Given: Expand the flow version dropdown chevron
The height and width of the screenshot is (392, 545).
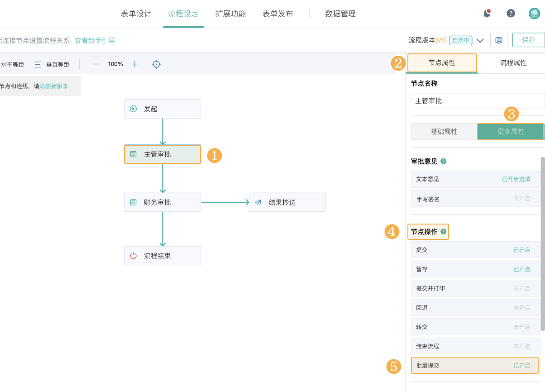Looking at the screenshot, I should click(x=480, y=40).
